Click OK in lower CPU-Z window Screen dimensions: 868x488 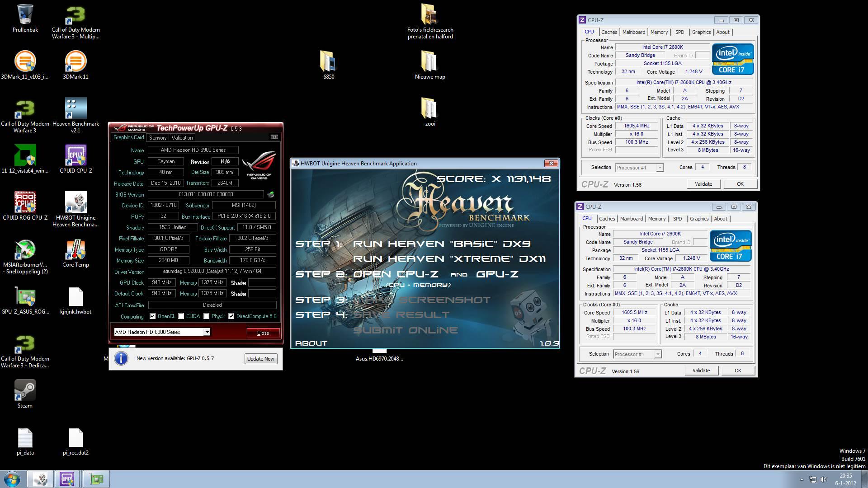[738, 371]
